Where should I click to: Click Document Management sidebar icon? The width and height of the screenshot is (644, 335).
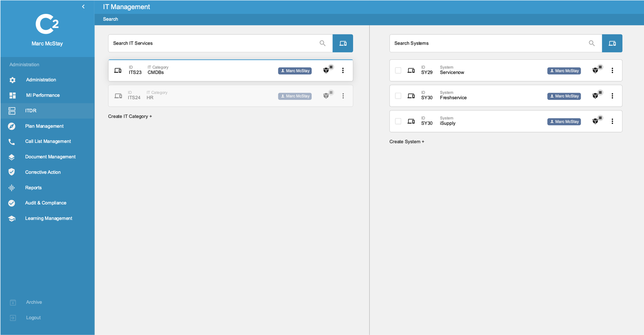coord(12,156)
